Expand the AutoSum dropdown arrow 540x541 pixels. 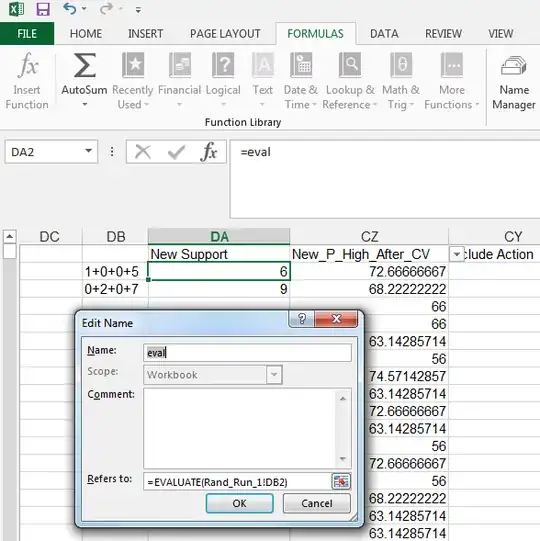[x=85, y=104]
